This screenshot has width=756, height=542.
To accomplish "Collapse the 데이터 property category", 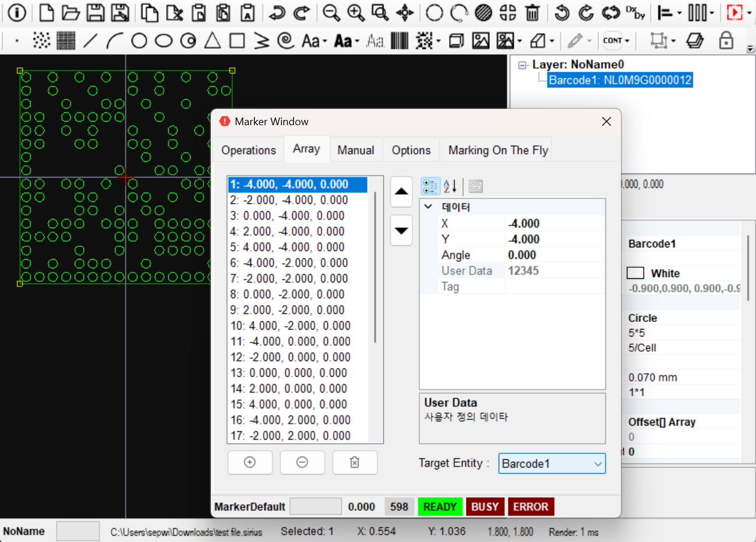I will 428,207.
